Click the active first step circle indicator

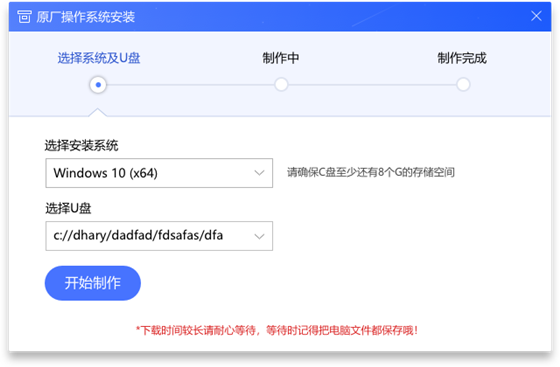[x=98, y=85]
